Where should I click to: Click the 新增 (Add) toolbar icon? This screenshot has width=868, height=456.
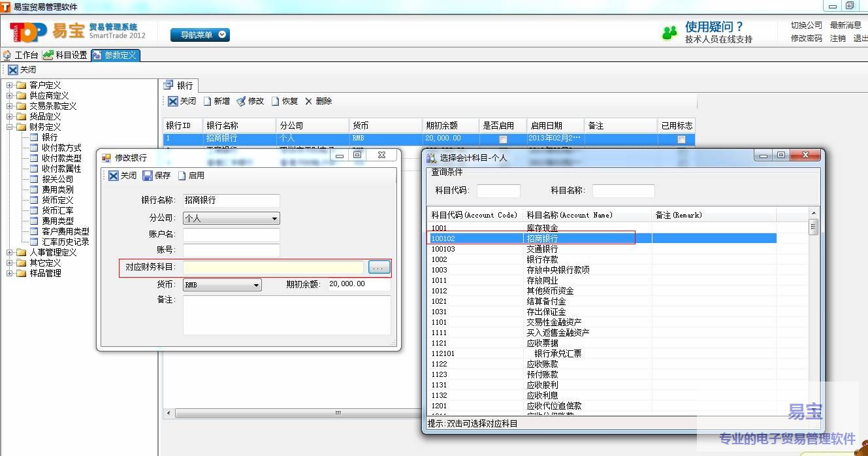[208, 101]
